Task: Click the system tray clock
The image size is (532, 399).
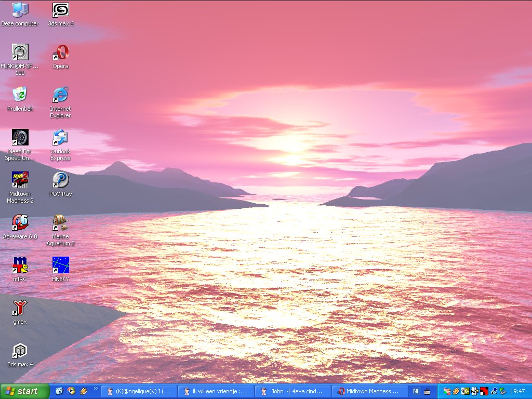Action: 517,391
